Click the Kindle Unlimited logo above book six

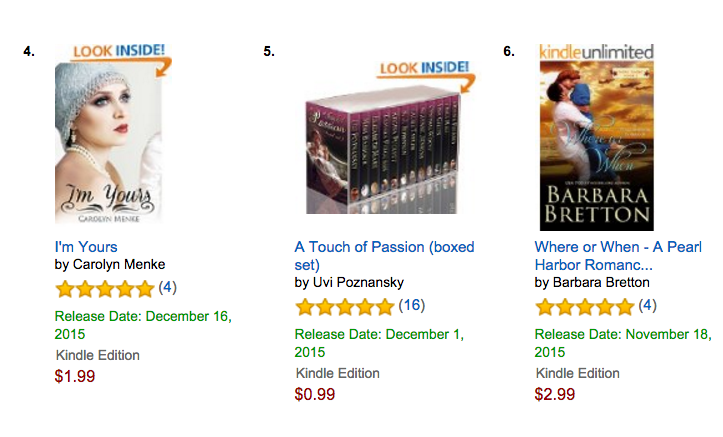596,52
